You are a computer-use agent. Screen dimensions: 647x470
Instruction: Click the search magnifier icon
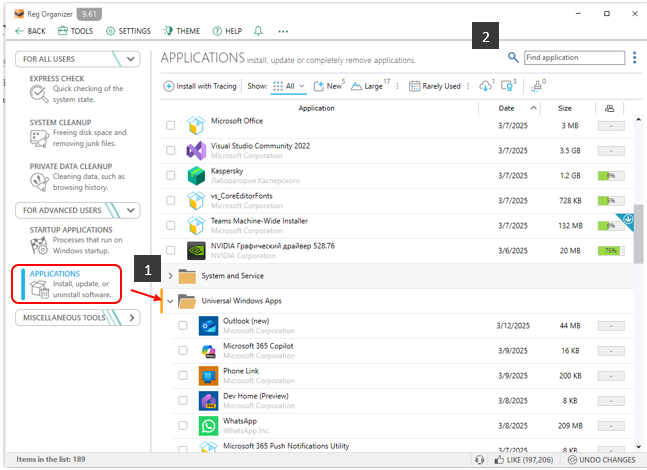513,57
